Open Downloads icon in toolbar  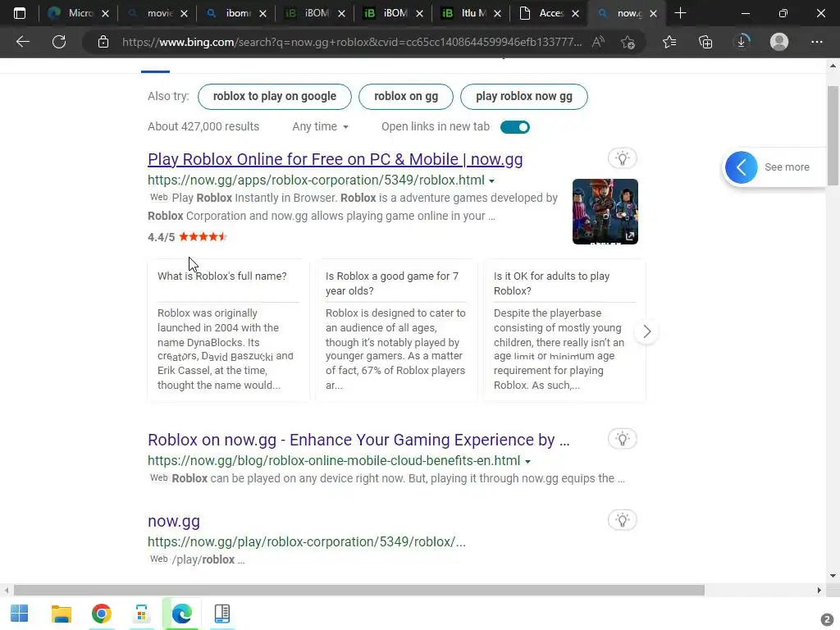pyautogui.click(x=742, y=42)
